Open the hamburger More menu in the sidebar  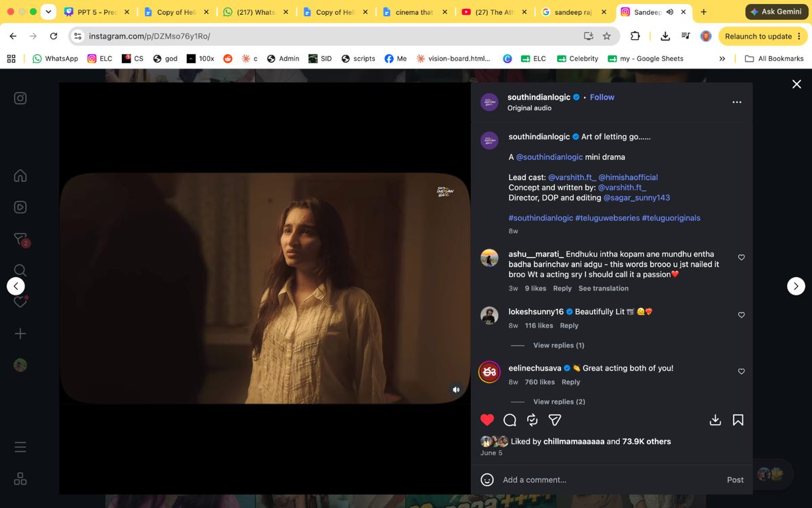point(20,447)
